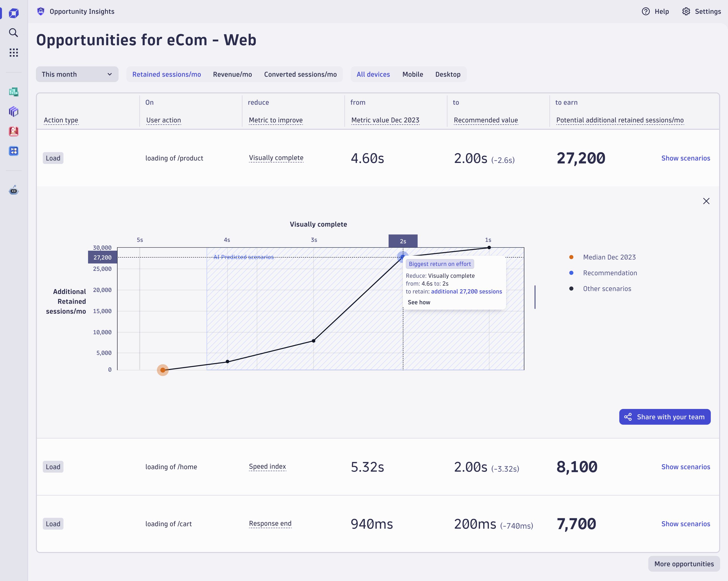
Task: Select the search icon in the sidebar
Action: (14, 33)
